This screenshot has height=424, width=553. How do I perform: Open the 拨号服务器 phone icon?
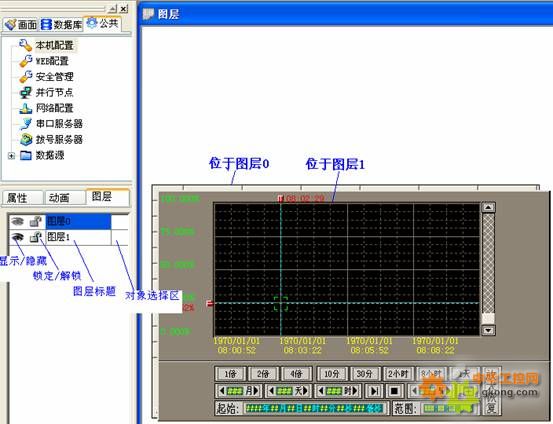25,139
